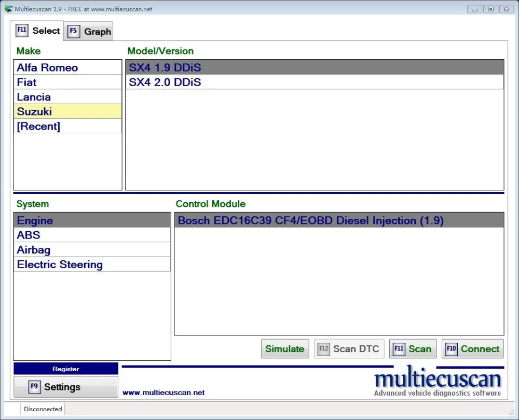Start Scan DTC with F12 button

point(349,348)
